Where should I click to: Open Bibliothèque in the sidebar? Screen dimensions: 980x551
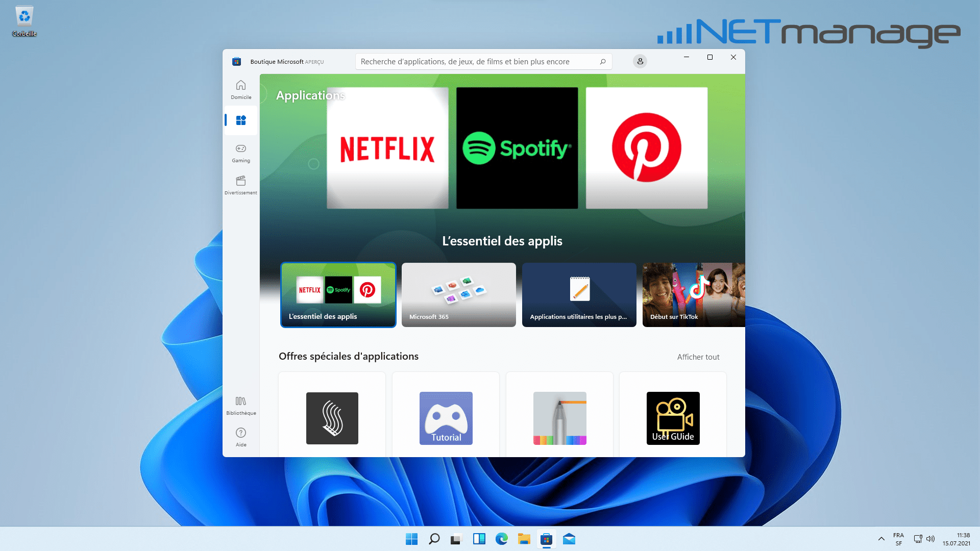241,406
